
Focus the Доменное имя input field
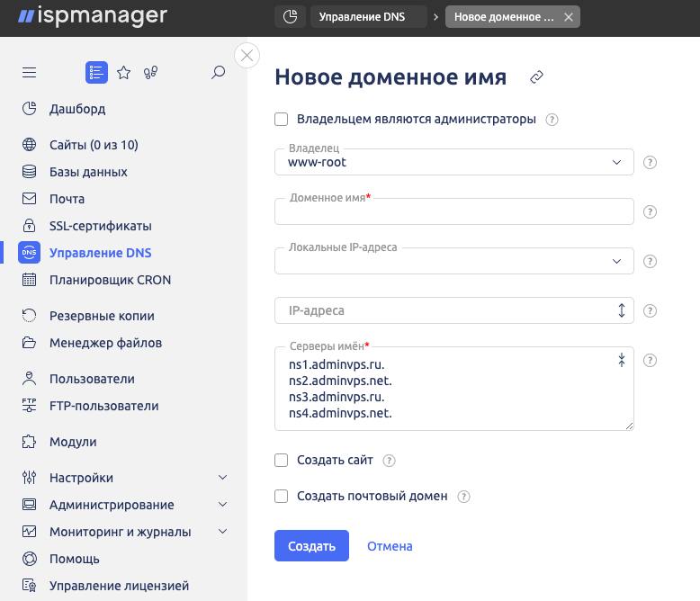[453, 212]
